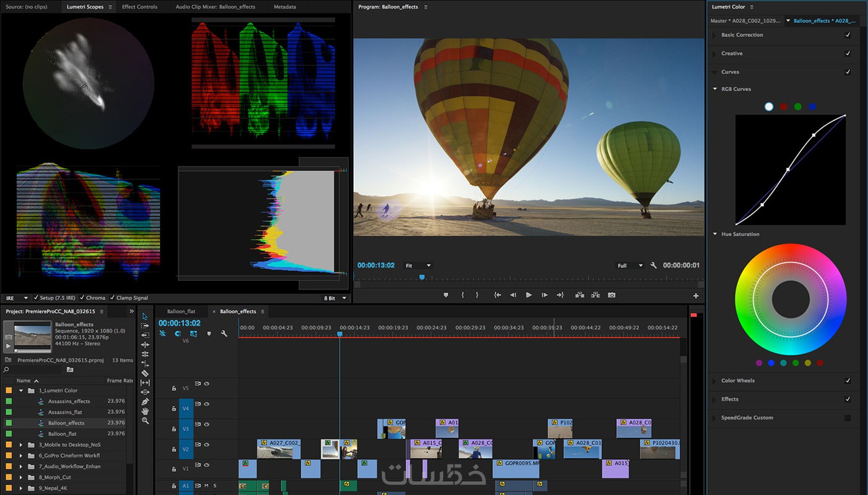Uncheck the Clamp Signal option
The image size is (868, 495).
(112, 298)
